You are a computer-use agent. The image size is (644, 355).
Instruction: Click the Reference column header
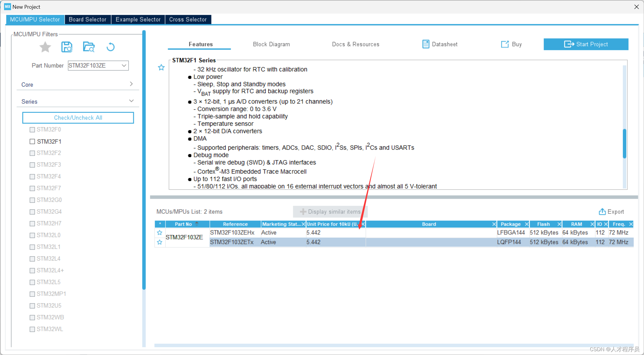pos(235,224)
